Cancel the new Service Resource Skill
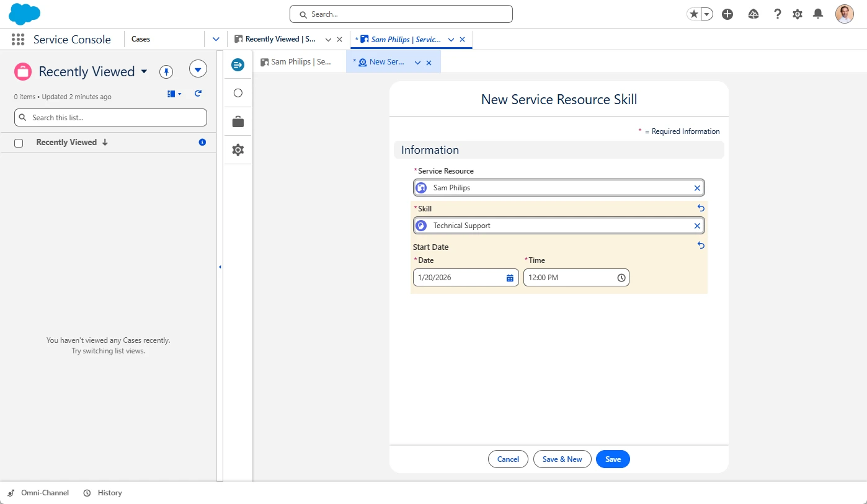 click(x=508, y=459)
